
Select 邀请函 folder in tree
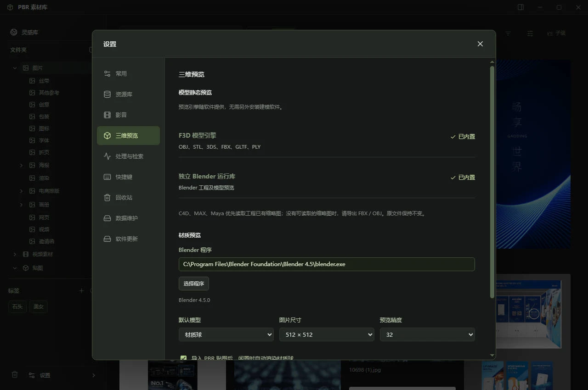(46, 241)
